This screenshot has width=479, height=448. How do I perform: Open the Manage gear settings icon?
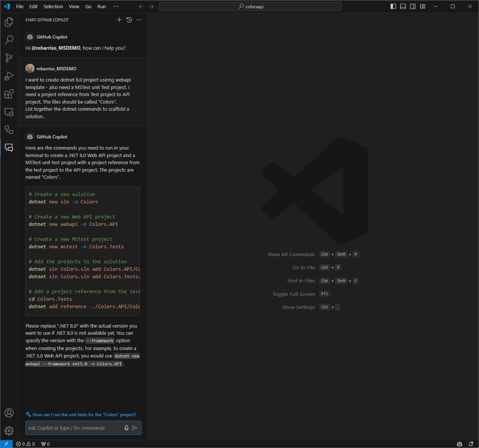(9, 431)
